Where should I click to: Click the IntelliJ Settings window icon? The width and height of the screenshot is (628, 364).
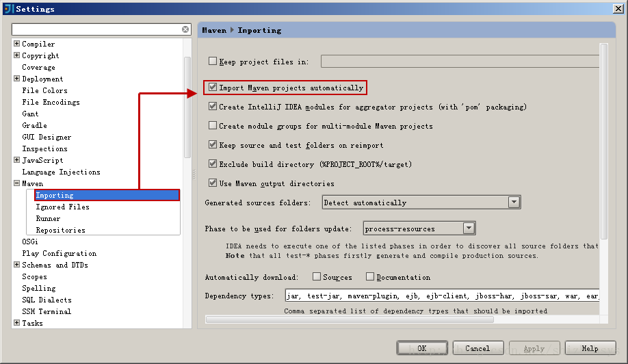[8, 8]
